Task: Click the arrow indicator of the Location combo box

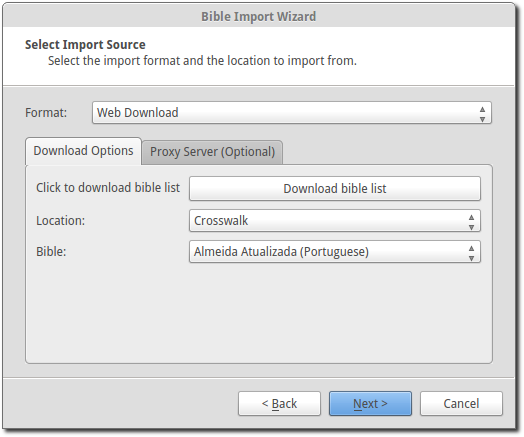Action: tap(471, 222)
